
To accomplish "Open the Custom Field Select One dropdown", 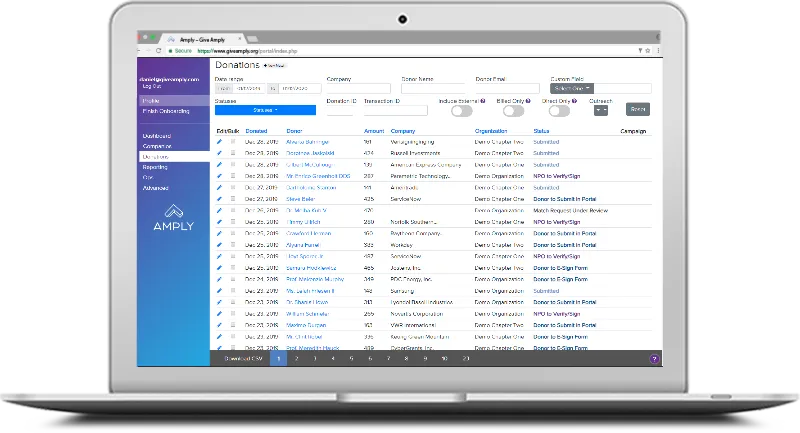I will click(x=572, y=88).
